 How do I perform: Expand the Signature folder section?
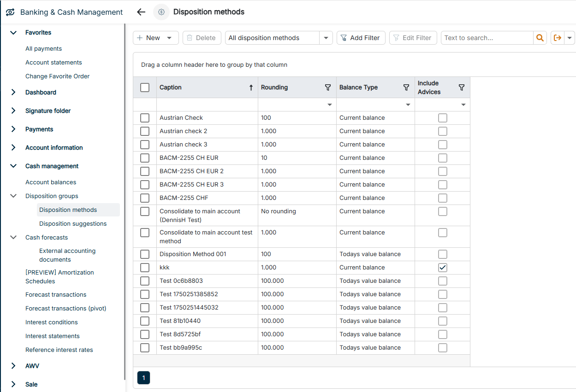(13, 111)
